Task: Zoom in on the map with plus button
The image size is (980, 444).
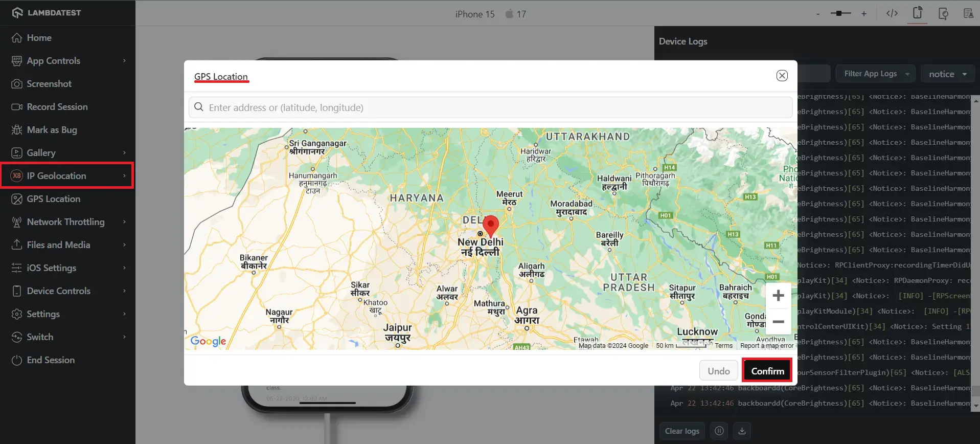Action: tap(778, 296)
